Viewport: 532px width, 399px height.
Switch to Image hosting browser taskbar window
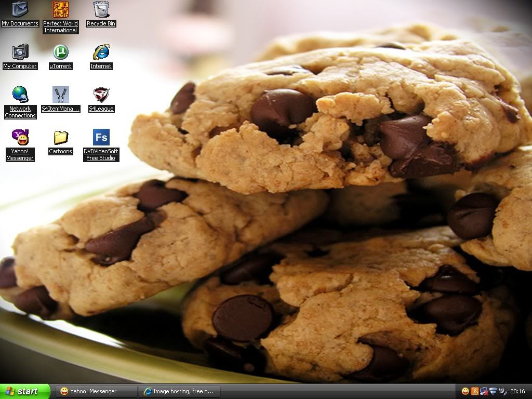click(180, 391)
